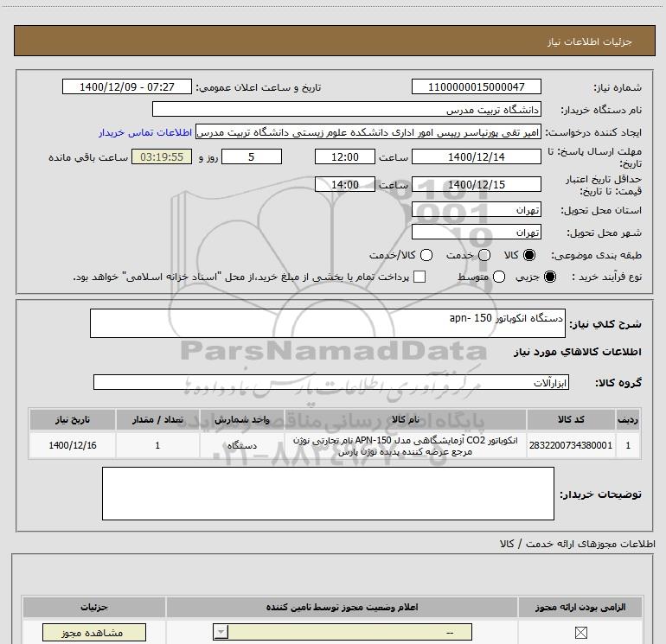Click the need number field 1100000015000047
The height and width of the screenshot is (644, 666).
click(476, 87)
